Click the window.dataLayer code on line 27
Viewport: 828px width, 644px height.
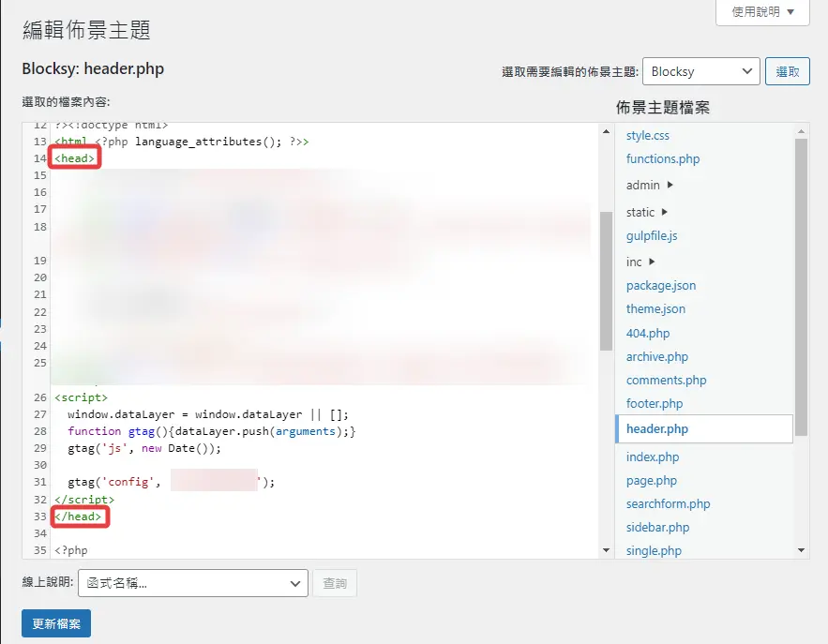pyautogui.click(x=208, y=414)
